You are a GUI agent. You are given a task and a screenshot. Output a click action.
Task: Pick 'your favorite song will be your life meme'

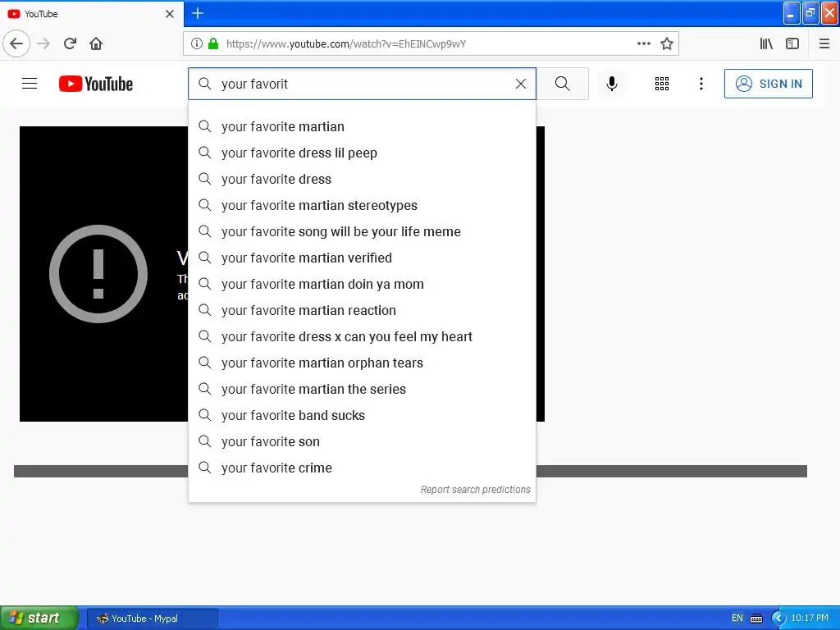tap(362, 231)
